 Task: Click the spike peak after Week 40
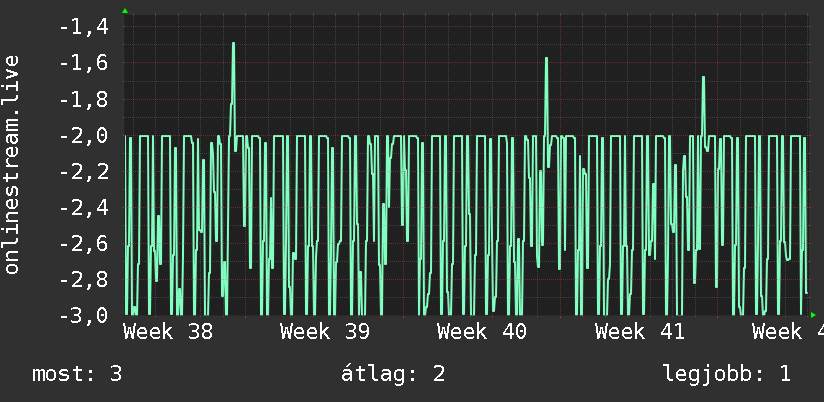(x=547, y=58)
